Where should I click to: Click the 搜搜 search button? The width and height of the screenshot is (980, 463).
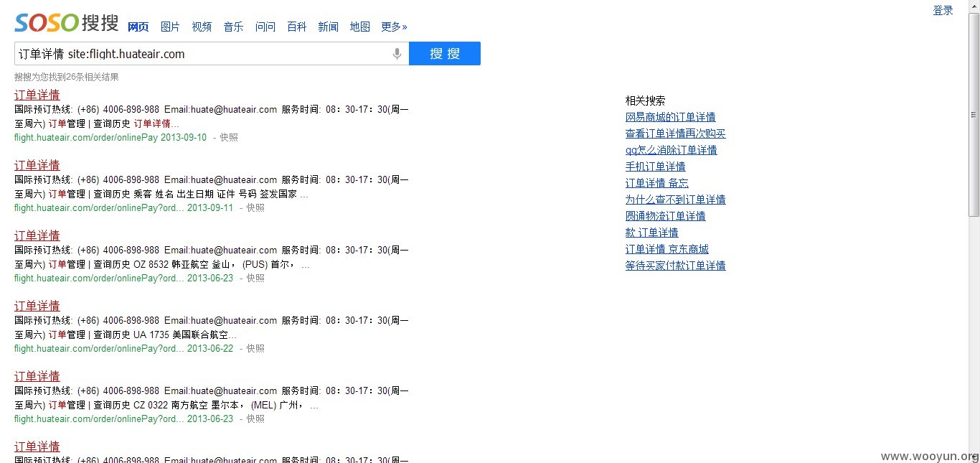(x=445, y=54)
